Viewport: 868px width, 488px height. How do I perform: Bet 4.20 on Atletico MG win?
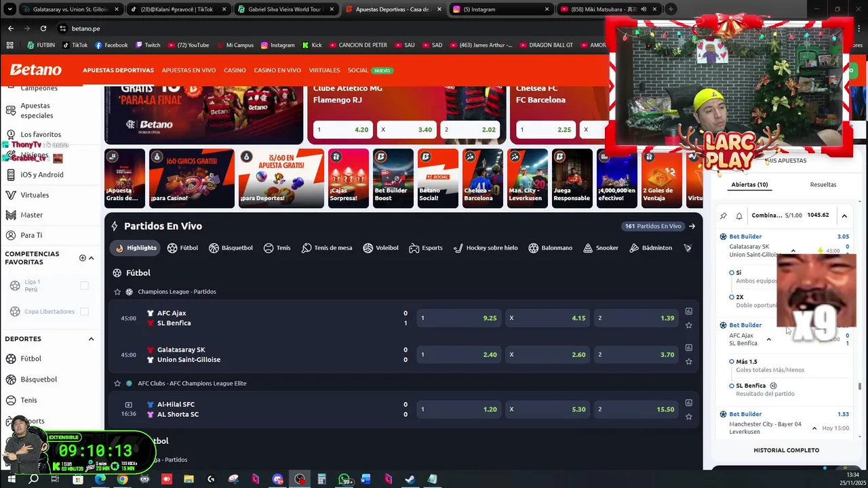(342, 129)
